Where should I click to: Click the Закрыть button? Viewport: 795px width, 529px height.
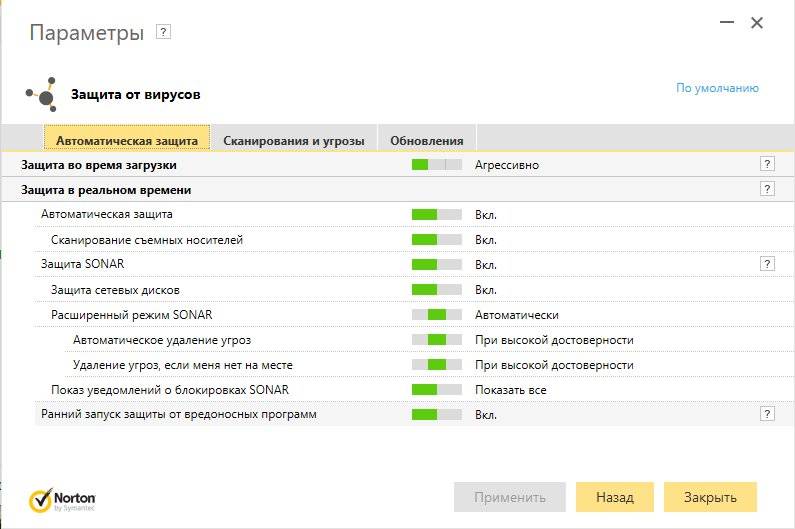pos(710,497)
